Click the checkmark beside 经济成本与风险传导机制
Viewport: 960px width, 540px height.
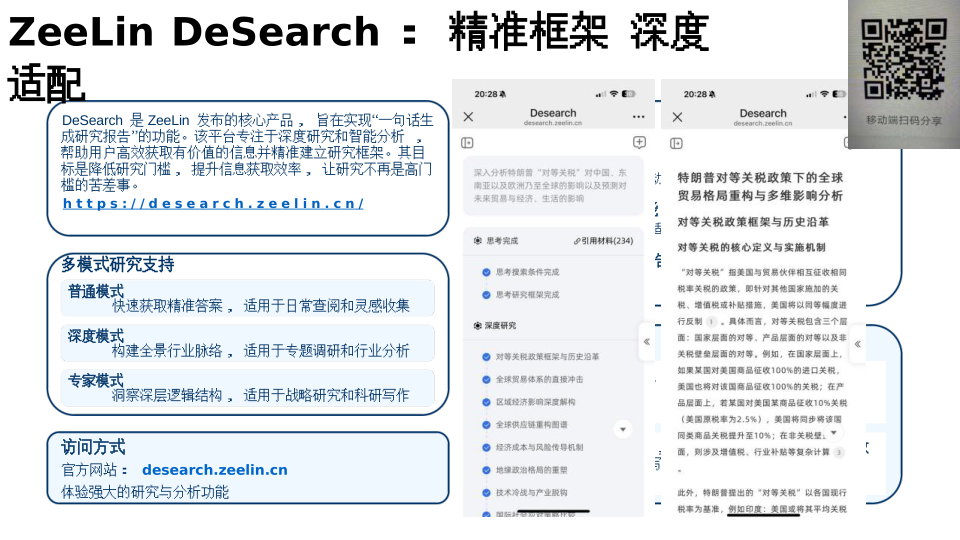tap(486, 447)
